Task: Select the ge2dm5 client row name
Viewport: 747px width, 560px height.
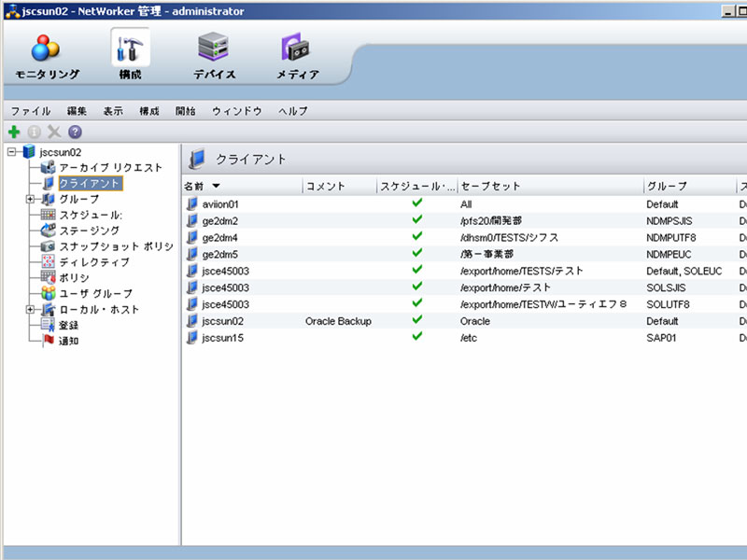Action: point(219,254)
